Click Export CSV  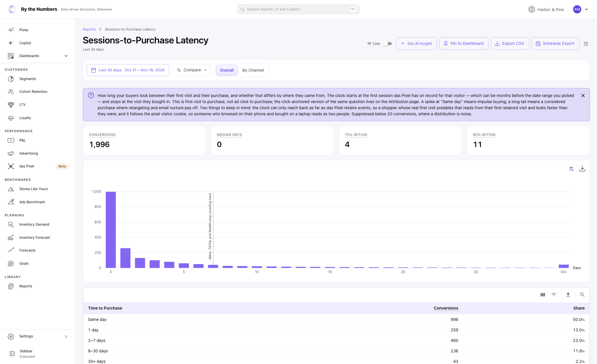point(510,44)
